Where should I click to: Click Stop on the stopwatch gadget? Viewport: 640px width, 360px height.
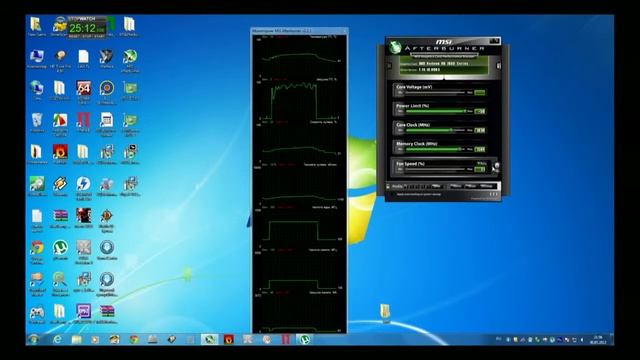pyautogui.click(x=87, y=36)
